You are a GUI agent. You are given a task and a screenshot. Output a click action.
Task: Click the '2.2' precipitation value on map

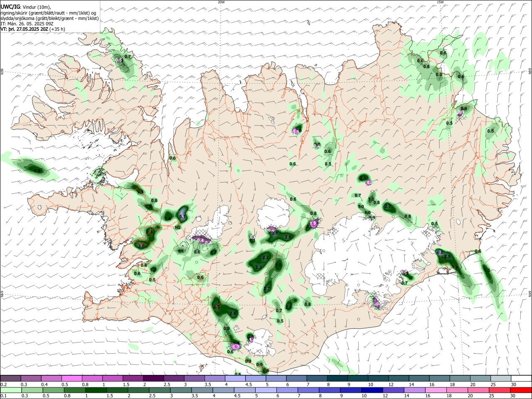(x=266, y=258)
